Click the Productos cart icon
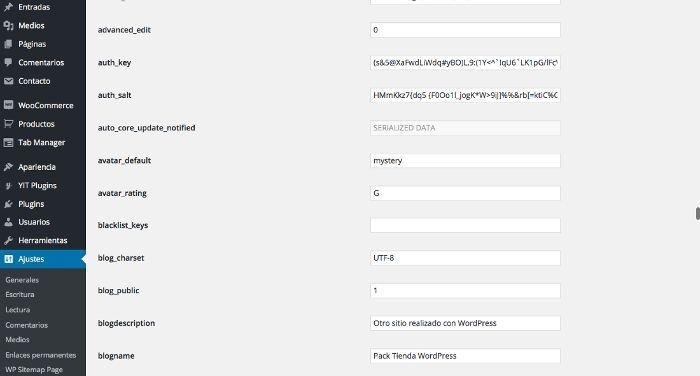The image size is (700, 376). (x=8, y=124)
